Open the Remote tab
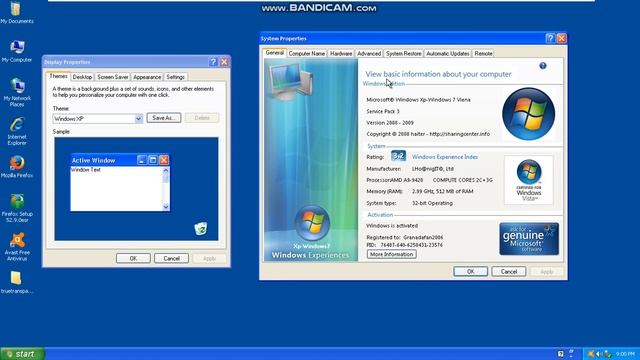Viewport: 640px width, 360px height. [x=483, y=53]
